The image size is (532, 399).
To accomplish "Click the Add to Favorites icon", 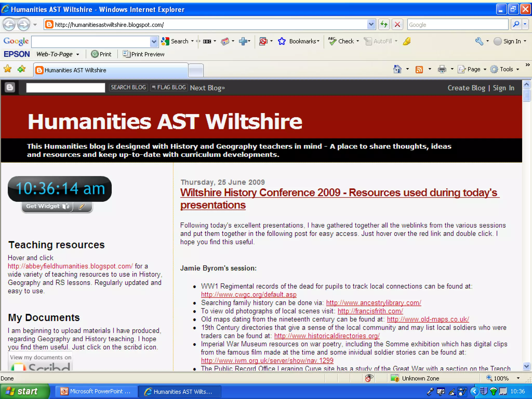I will [x=22, y=69].
